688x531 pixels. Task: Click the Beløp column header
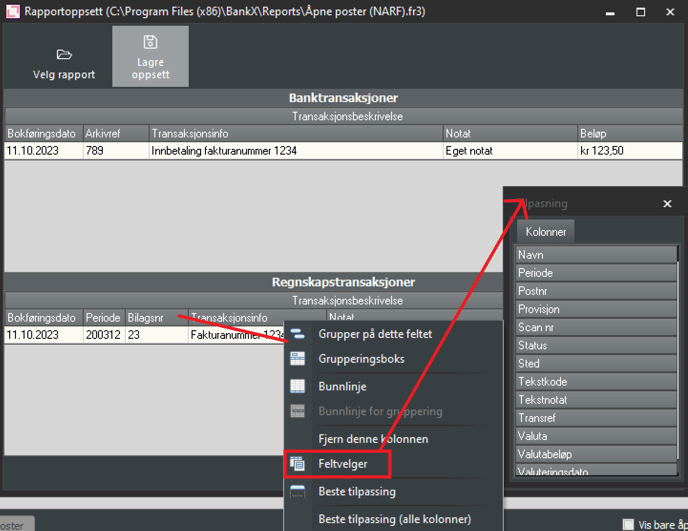point(627,133)
